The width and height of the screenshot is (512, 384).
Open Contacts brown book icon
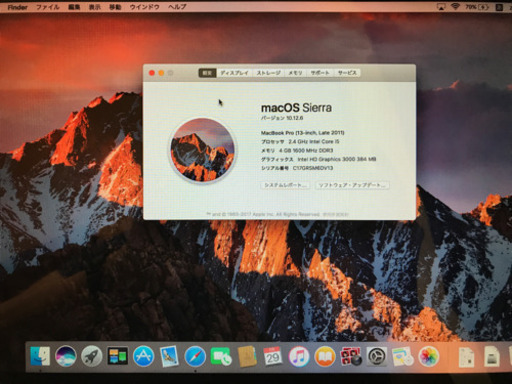coord(247,356)
